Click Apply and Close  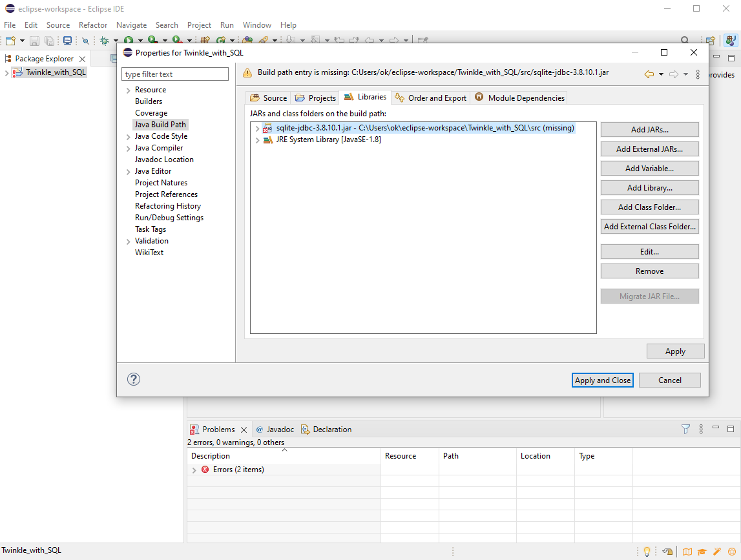(x=603, y=380)
